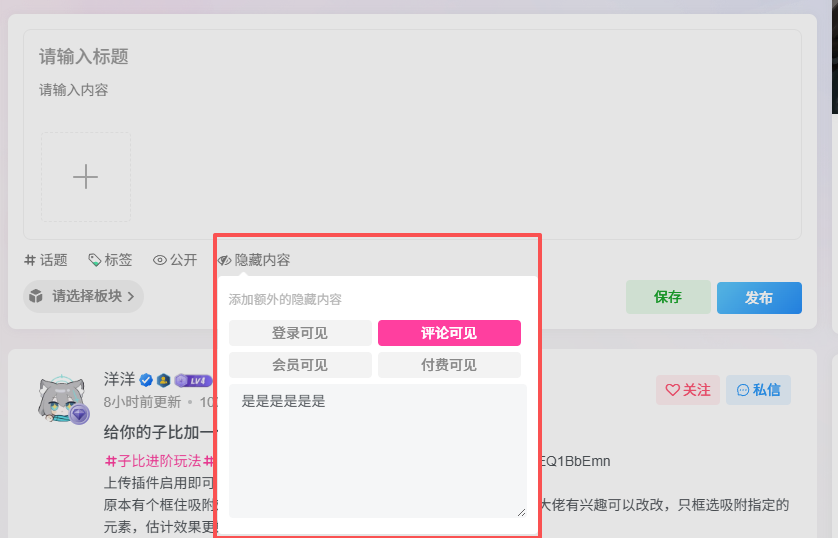Screen dimensions: 838x538
Task: Open the 公开 visibility dropdown
Action: [175, 260]
